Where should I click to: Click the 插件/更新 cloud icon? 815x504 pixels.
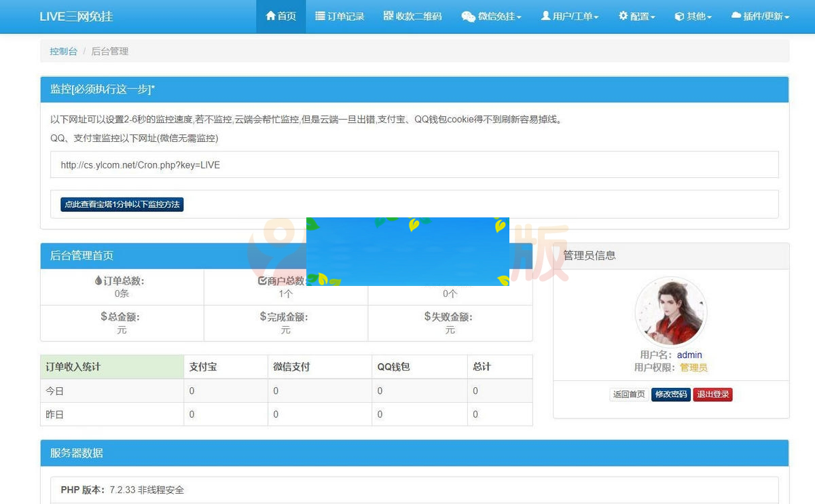(x=736, y=16)
